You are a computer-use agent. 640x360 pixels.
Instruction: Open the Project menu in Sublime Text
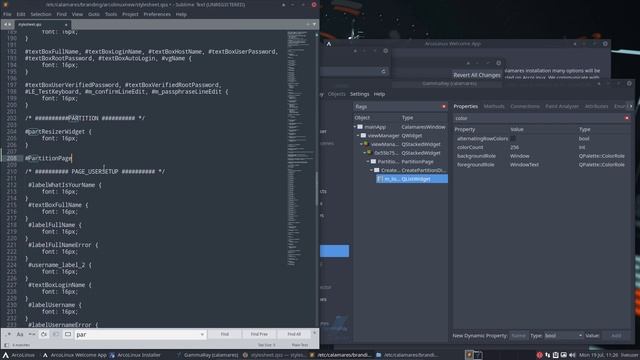click(x=130, y=14)
